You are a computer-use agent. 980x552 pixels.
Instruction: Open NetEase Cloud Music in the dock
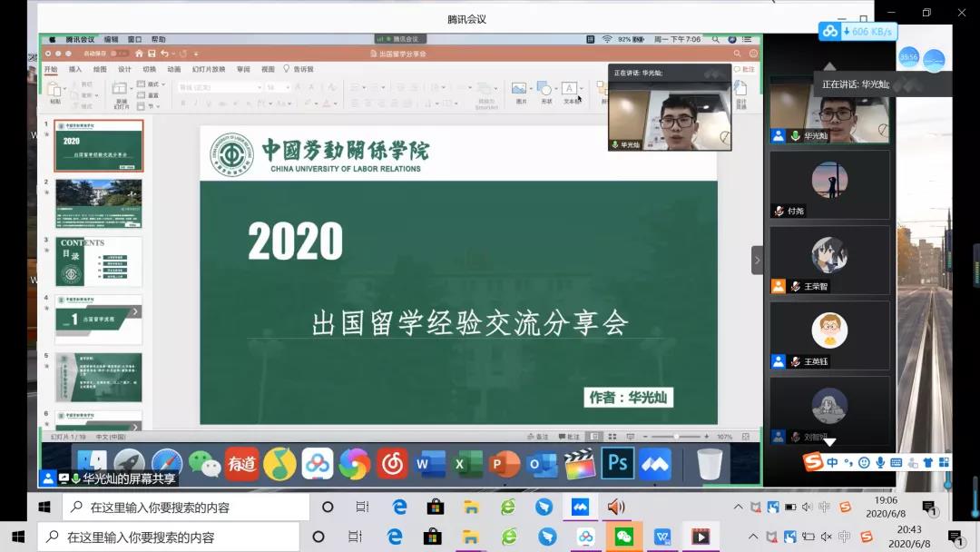click(393, 464)
